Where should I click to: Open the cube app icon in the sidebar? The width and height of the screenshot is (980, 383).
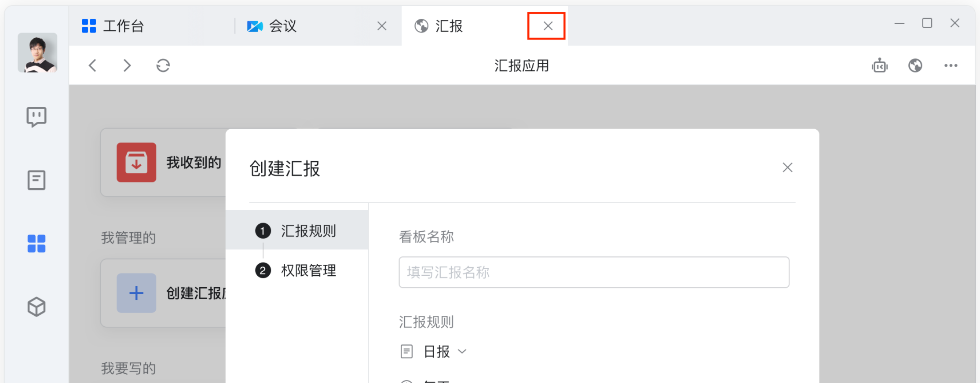(37, 307)
